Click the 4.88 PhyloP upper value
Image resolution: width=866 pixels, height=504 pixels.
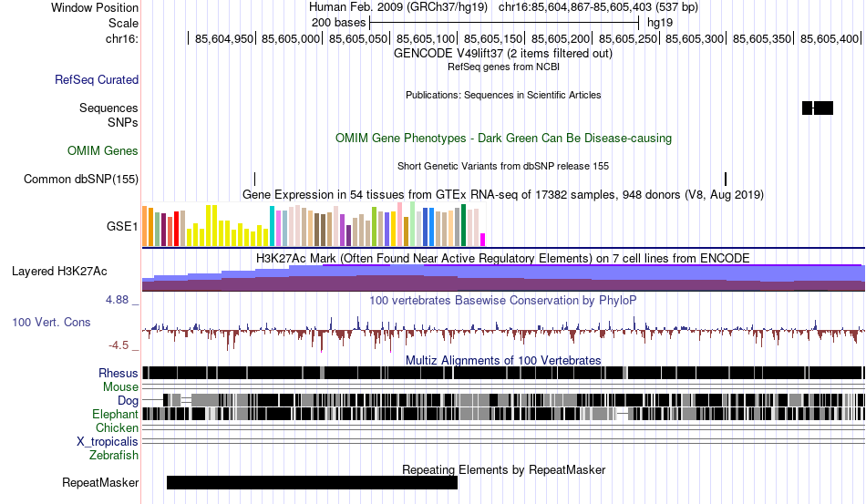(x=117, y=300)
